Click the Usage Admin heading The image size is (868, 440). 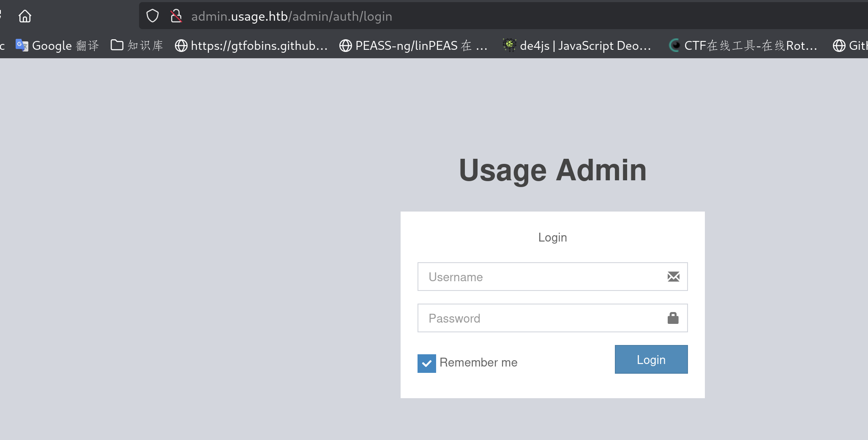click(x=552, y=170)
